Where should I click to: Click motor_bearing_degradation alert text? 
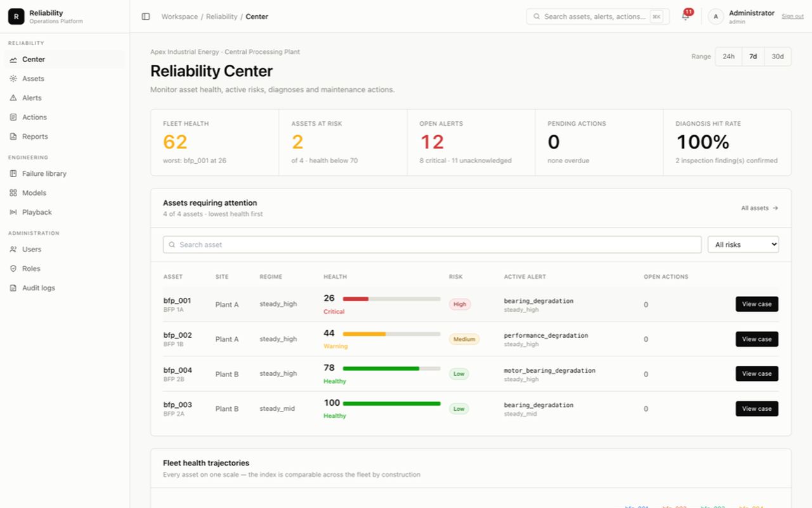point(549,370)
